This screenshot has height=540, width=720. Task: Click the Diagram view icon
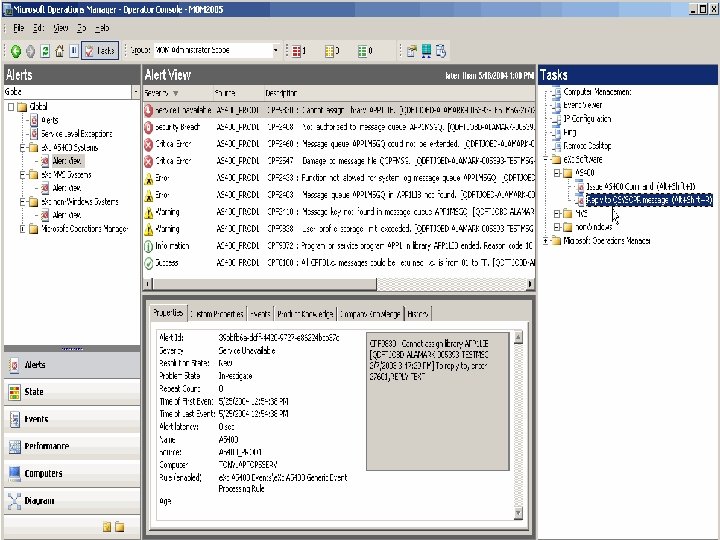[15, 501]
